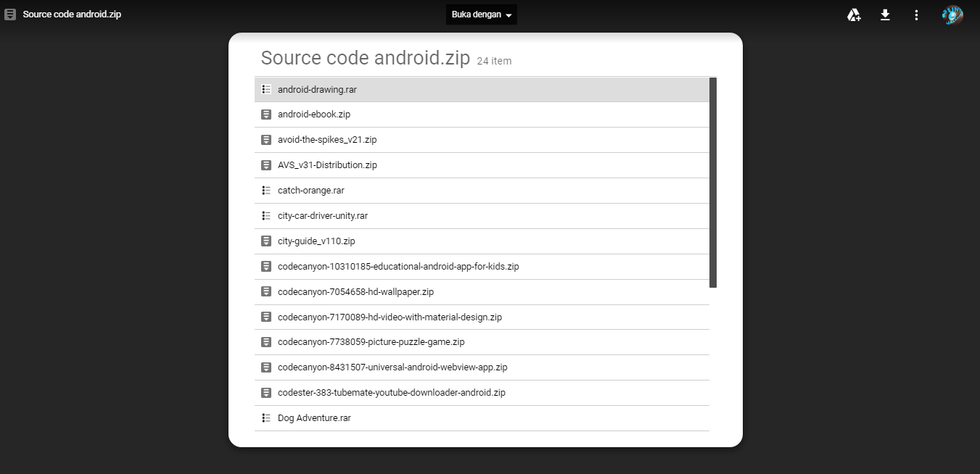The image size is (980, 474).
Task: Open the Buka dengan dropdown
Action: (x=481, y=14)
